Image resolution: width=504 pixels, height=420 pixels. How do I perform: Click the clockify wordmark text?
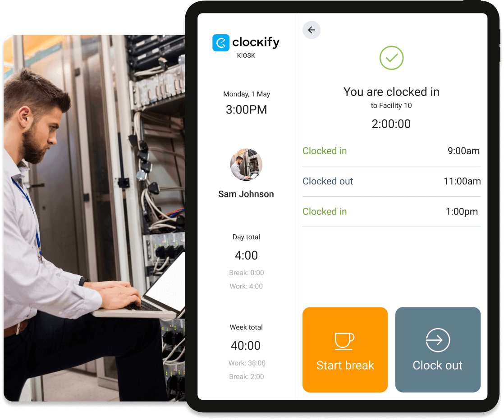256,42
